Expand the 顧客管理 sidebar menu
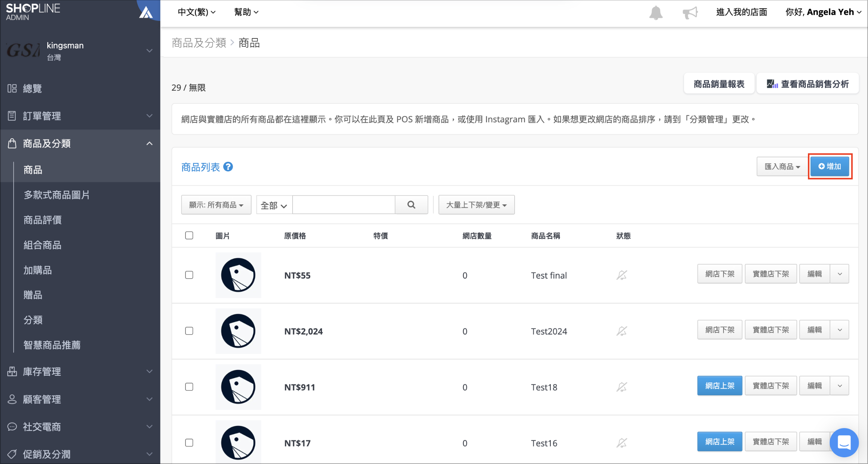Screen dimensions: 868x464 (80, 399)
